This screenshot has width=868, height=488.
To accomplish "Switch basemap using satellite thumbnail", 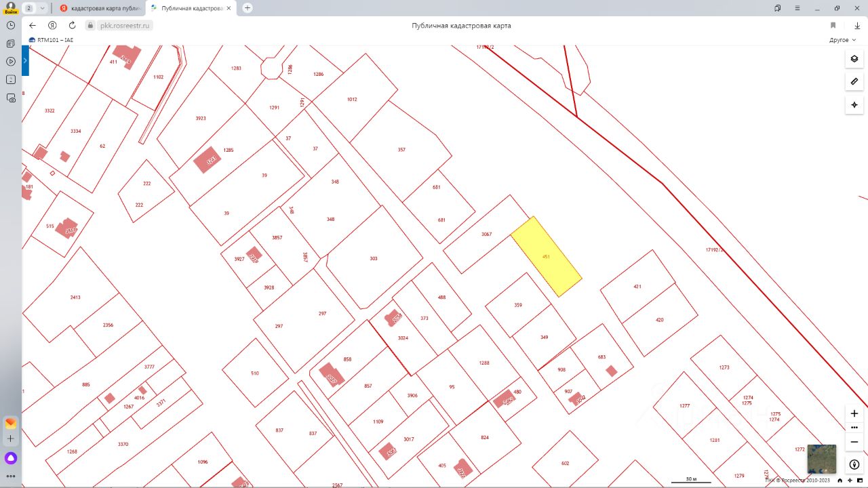I will click(821, 459).
